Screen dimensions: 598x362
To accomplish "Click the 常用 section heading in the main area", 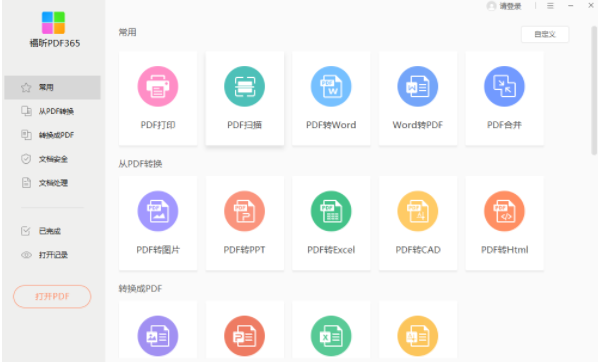I will (x=127, y=32).
